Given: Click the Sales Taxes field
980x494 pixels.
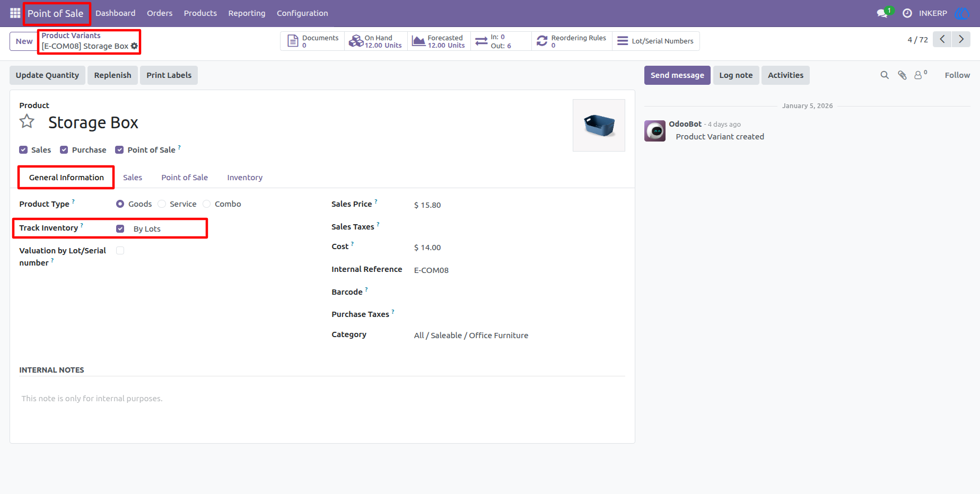Looking at the screenshot, I should (519, 227).
